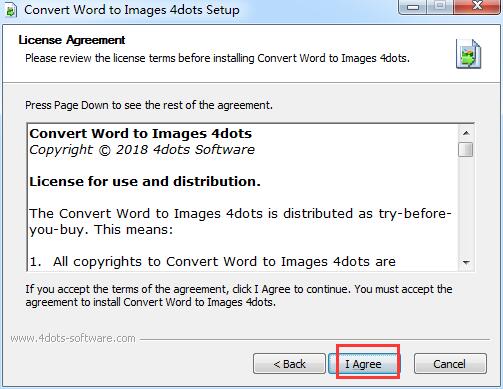503x389 pixels.
Task: Close the setup window
Action: [x=477, y=6]
